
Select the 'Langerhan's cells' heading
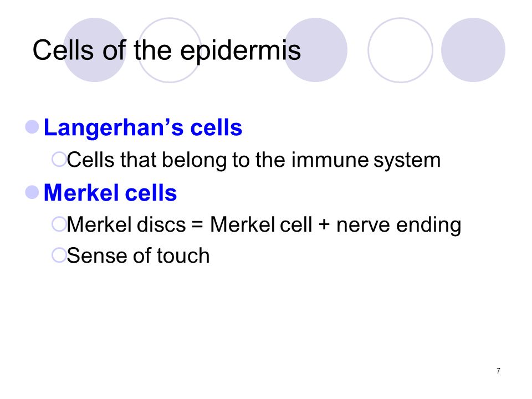coord(143,128)
